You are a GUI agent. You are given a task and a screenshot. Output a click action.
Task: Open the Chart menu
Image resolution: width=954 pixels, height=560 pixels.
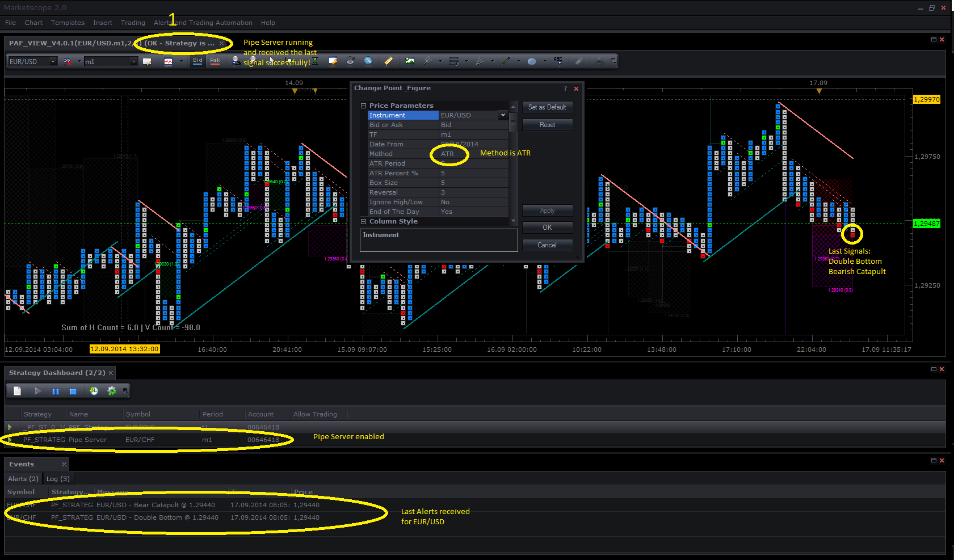[33, 23]
